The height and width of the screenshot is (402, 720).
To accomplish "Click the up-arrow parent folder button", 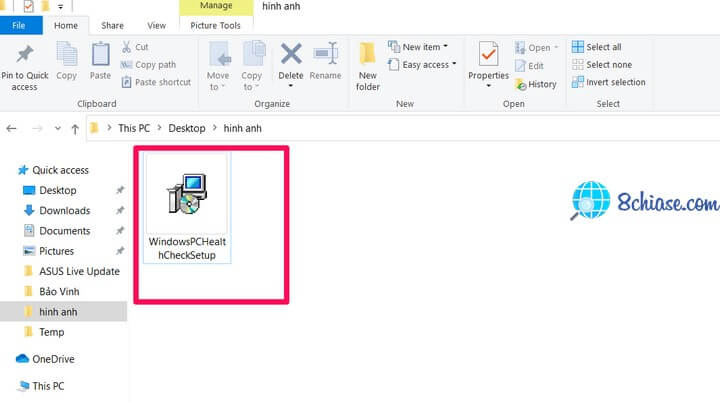I will tap(74, 129).
